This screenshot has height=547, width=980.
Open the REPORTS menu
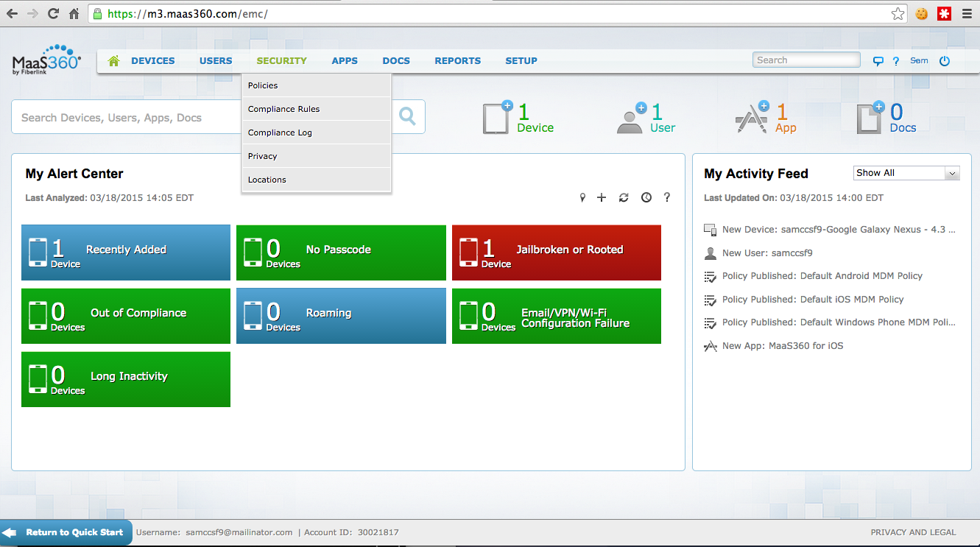(x=458, y=61)
